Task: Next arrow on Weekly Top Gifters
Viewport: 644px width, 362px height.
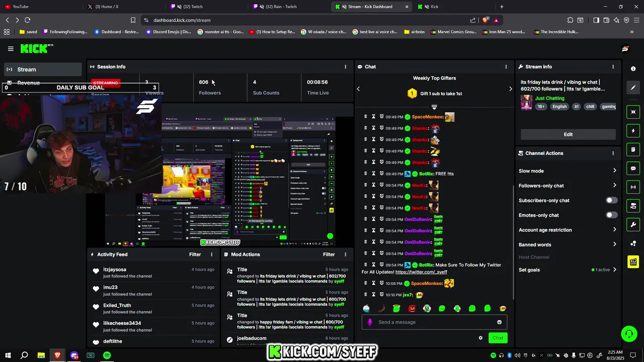Action: coord(510,89)
